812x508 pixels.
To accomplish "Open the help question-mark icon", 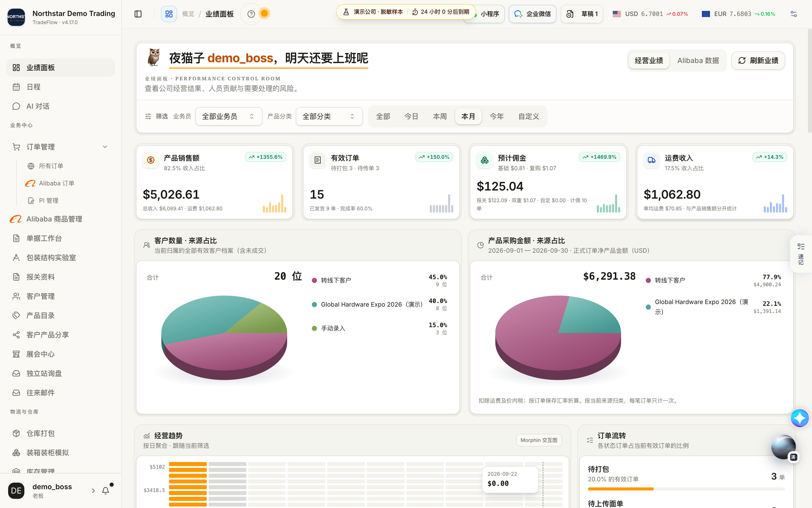I will (251, 14).
